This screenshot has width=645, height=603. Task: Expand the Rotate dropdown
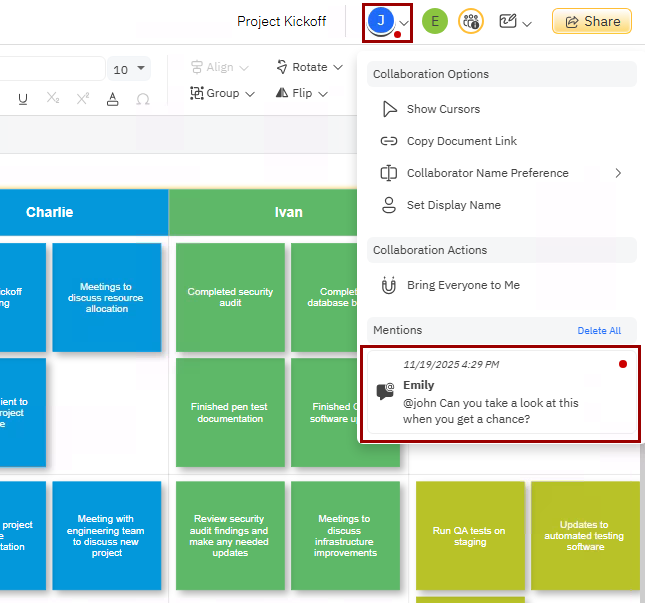tap(310, 67)
